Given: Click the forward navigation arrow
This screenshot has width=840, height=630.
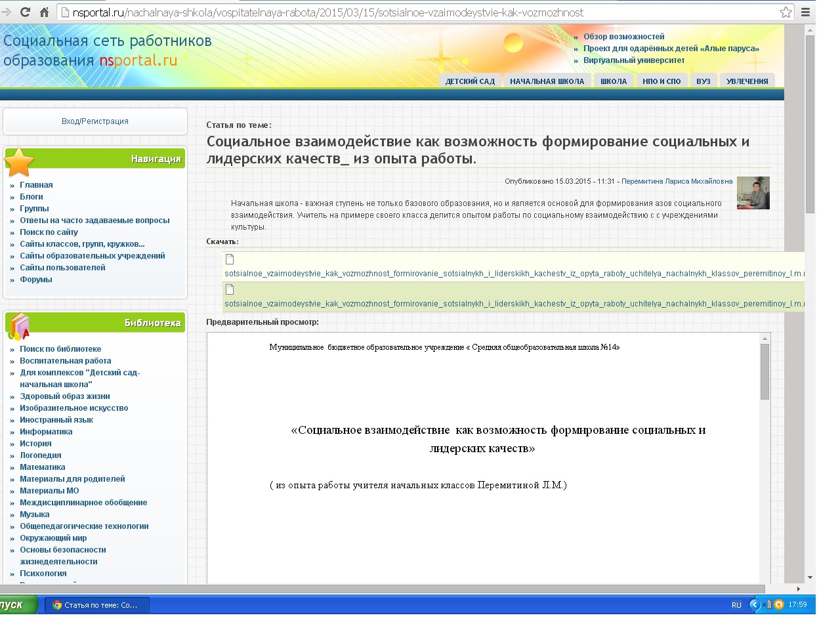Looking at the screenshot, I should (x=7, y=12).
